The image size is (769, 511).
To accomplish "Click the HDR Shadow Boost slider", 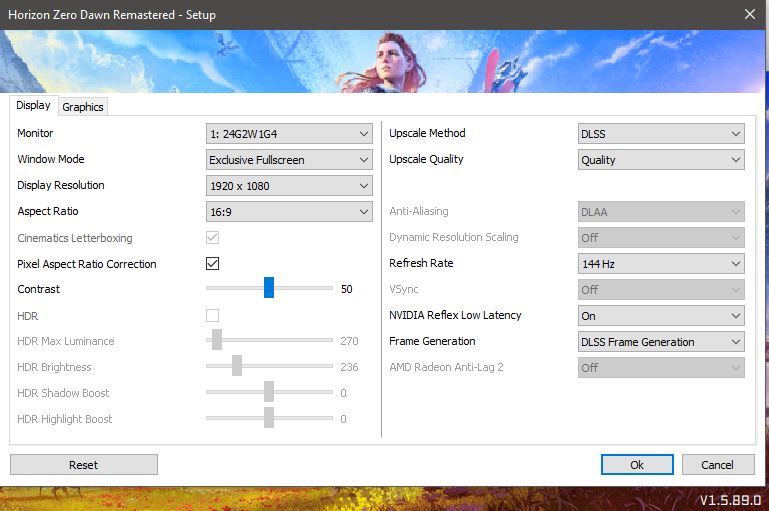I will click(x=269, y=392).
